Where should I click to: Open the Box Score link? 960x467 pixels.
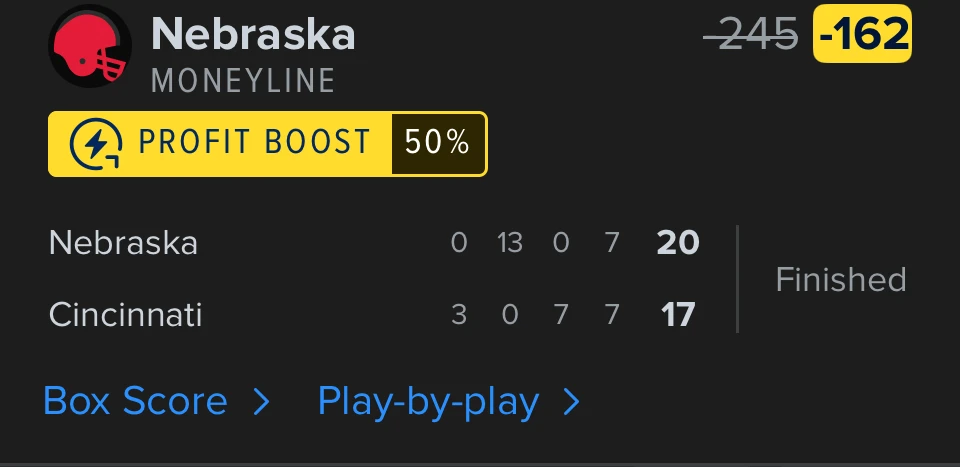pyautogui.click(x=135, y=401)
